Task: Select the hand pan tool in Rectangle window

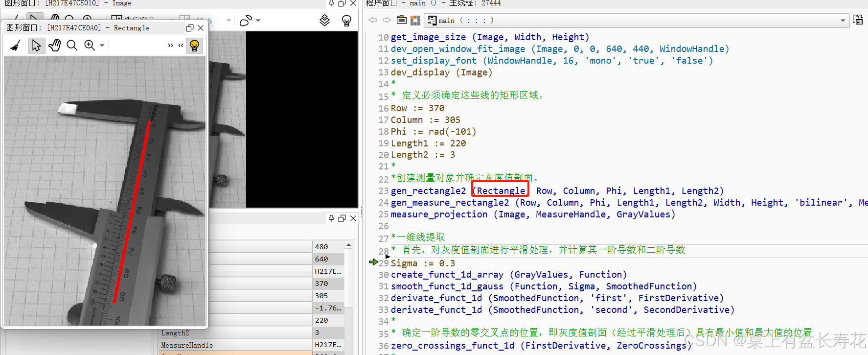Action: 54,46
